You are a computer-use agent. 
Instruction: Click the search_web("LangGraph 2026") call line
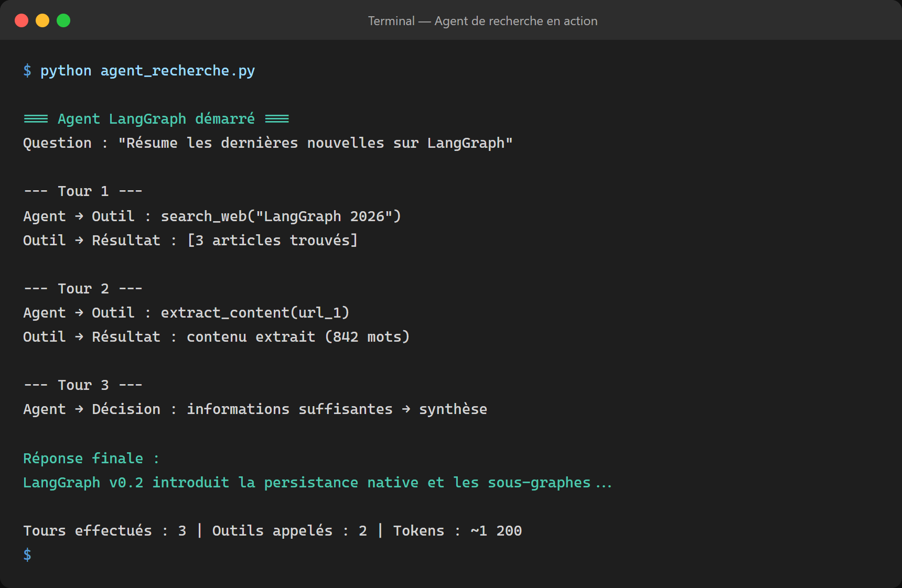click(212, 216)
